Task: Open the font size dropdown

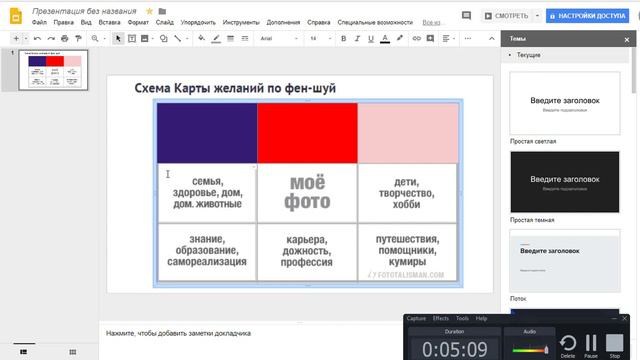Action: (320, 38)
